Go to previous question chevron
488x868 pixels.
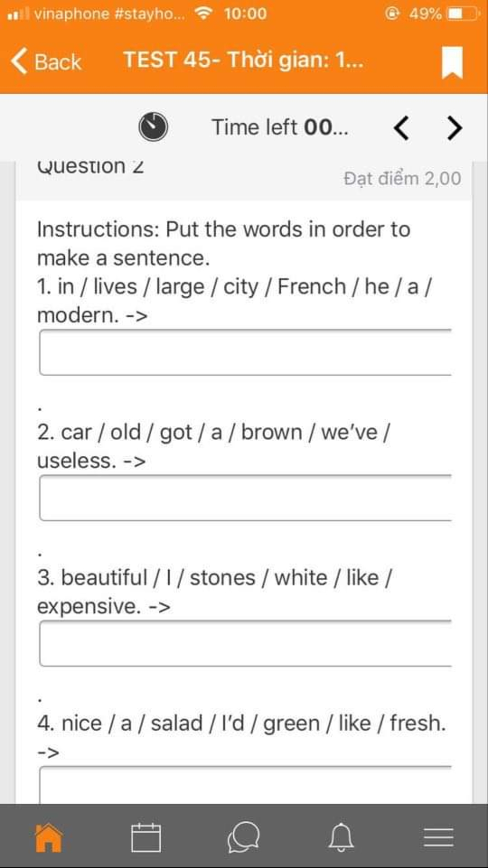coord(401,128)
